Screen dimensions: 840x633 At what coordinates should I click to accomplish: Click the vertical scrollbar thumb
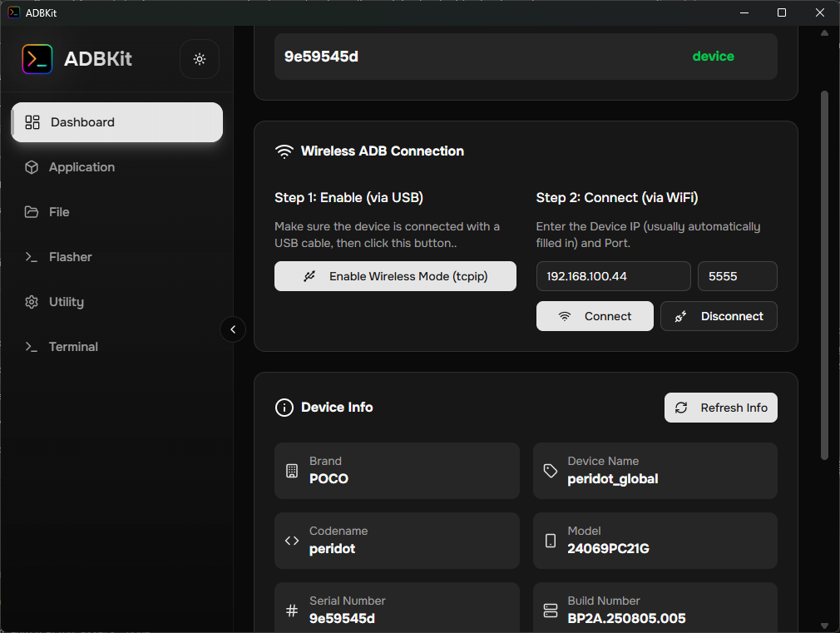coord(824,274)
